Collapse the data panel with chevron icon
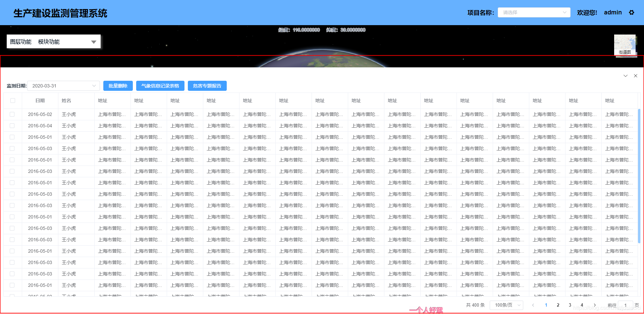 (x=626, y=76)
